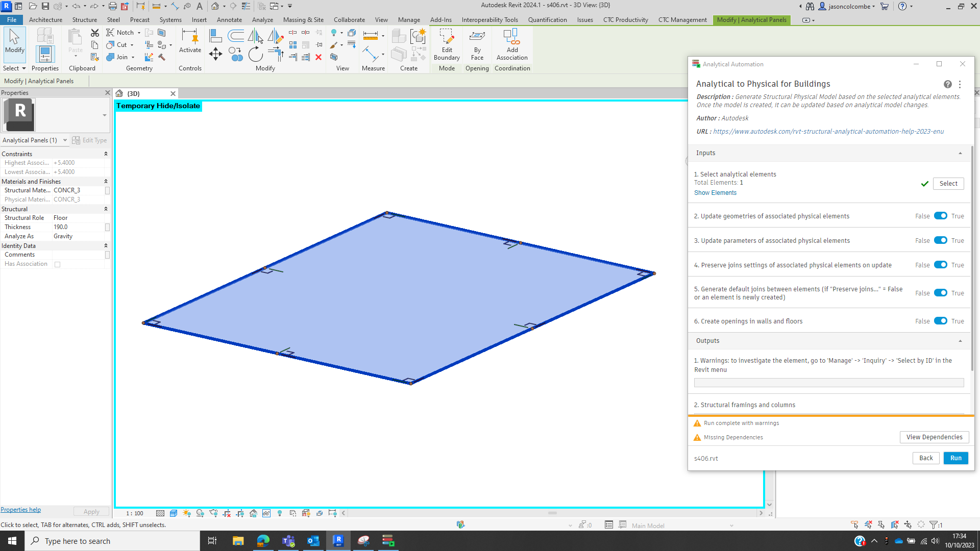Choose the Copy tool in the Modify panel
Viewport: 980px width, 551px height.
(235, 55)
